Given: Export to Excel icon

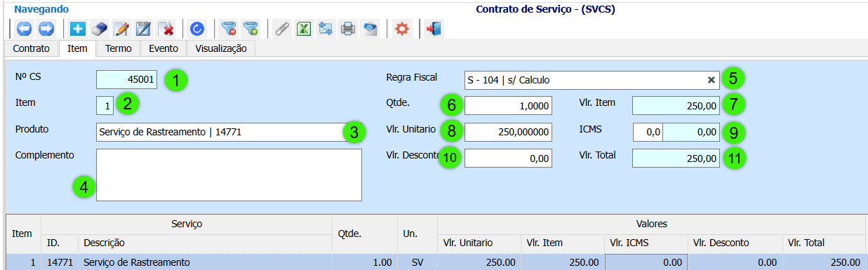Looking at the screenshot, I should [x=304, y=29].
